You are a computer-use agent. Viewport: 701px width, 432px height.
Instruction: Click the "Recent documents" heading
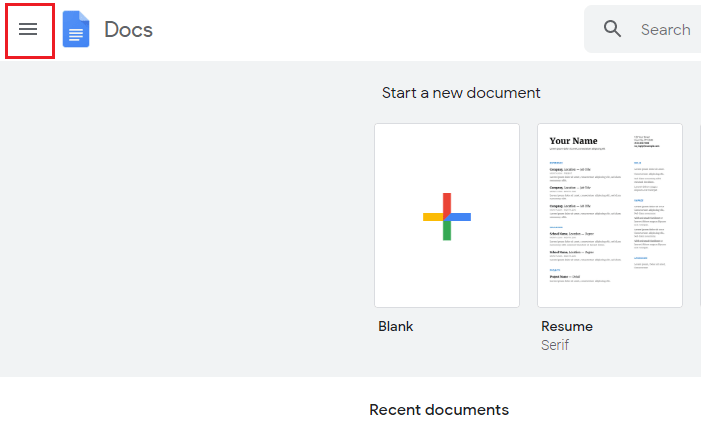(x=439, y=410)
